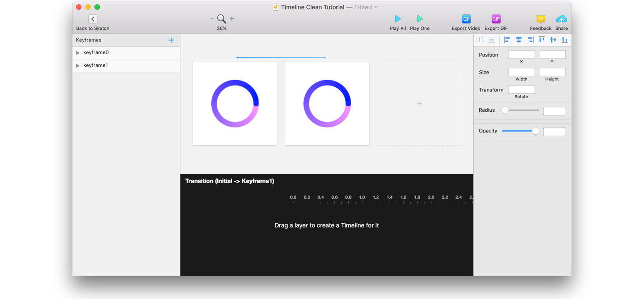Zoom out with the minus button

coord(211,19)
